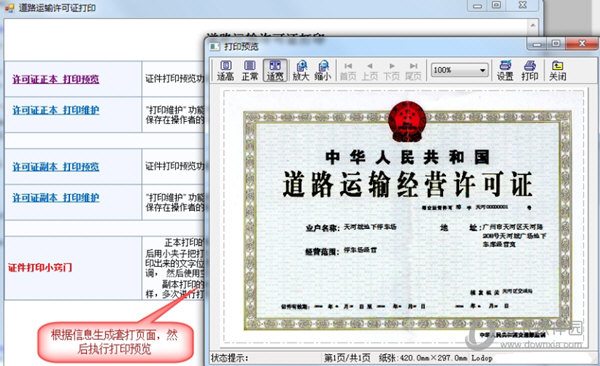Select the 适高 fit-height toolbar icon
Screen dimensions: 600x366
click(225, 70)
